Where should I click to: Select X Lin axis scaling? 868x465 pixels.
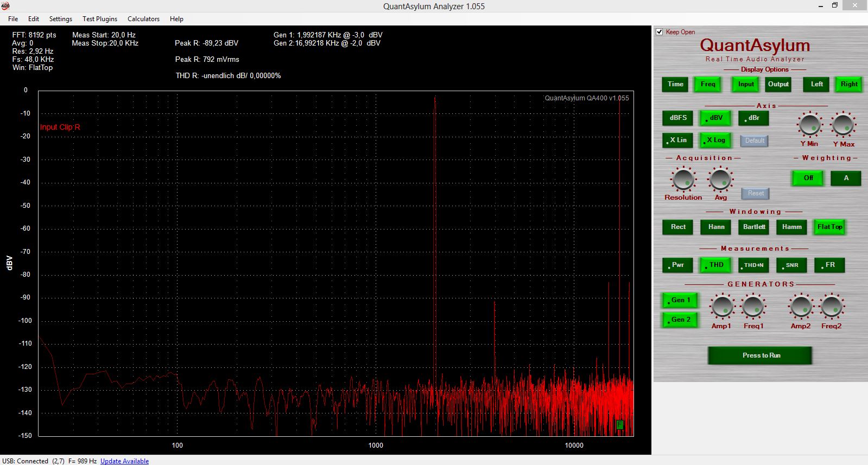pos(677,140)
